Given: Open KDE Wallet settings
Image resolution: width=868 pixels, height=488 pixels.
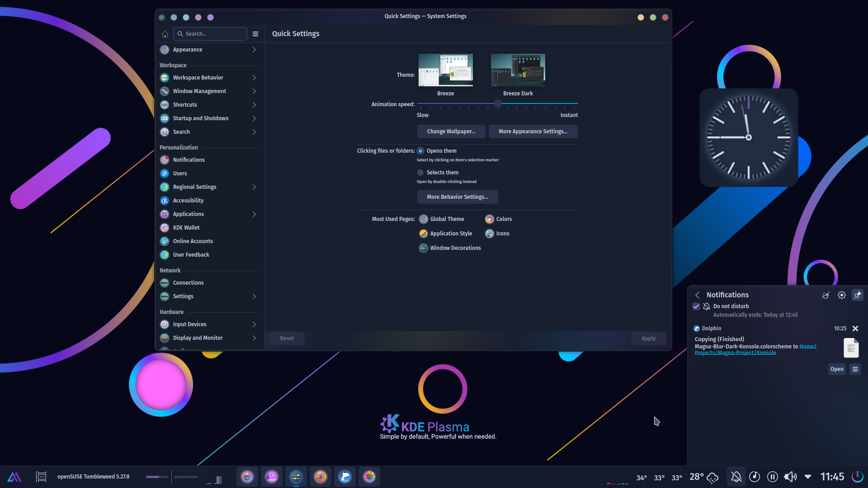Looking at the screenshot, I should pyautogui.click(x=208, y=228).
